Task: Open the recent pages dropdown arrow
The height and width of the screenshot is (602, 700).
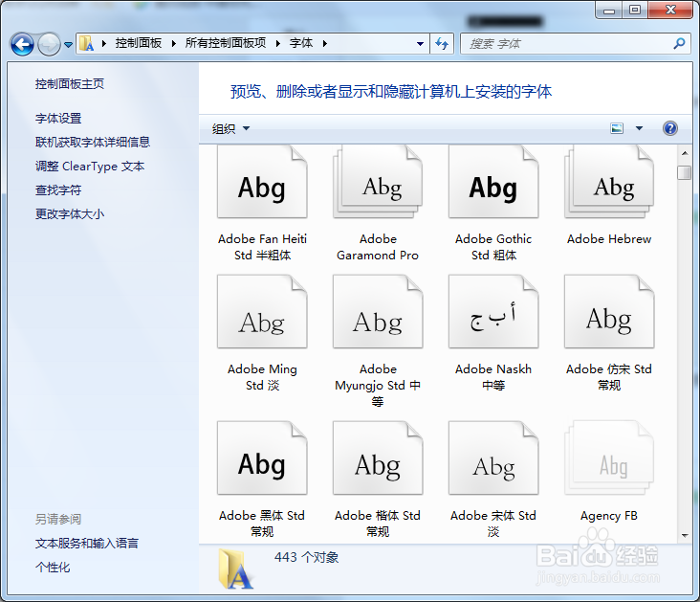Action: 68,44
